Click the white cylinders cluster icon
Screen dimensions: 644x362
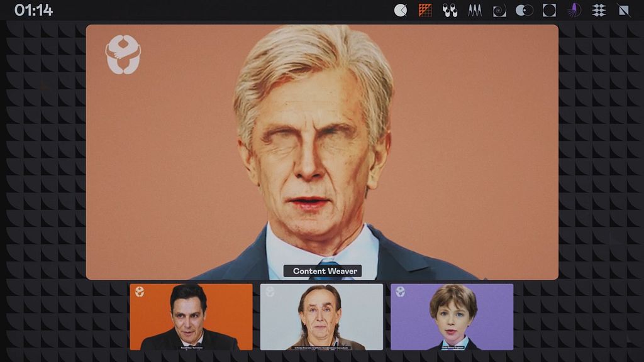(x=450, y=10)
